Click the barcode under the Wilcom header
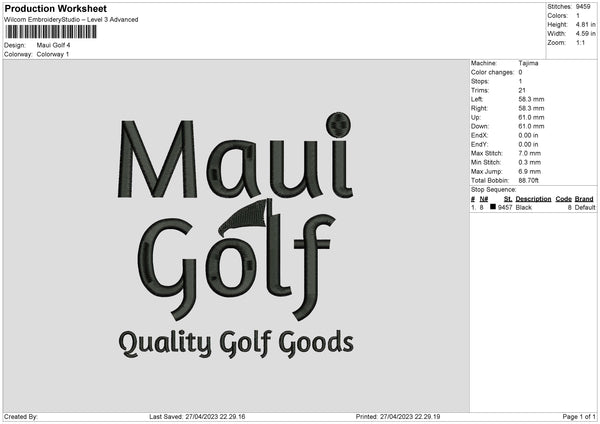The width and height of the screenshot is (600, 424). pyautogui.click(x=51, y=32)
